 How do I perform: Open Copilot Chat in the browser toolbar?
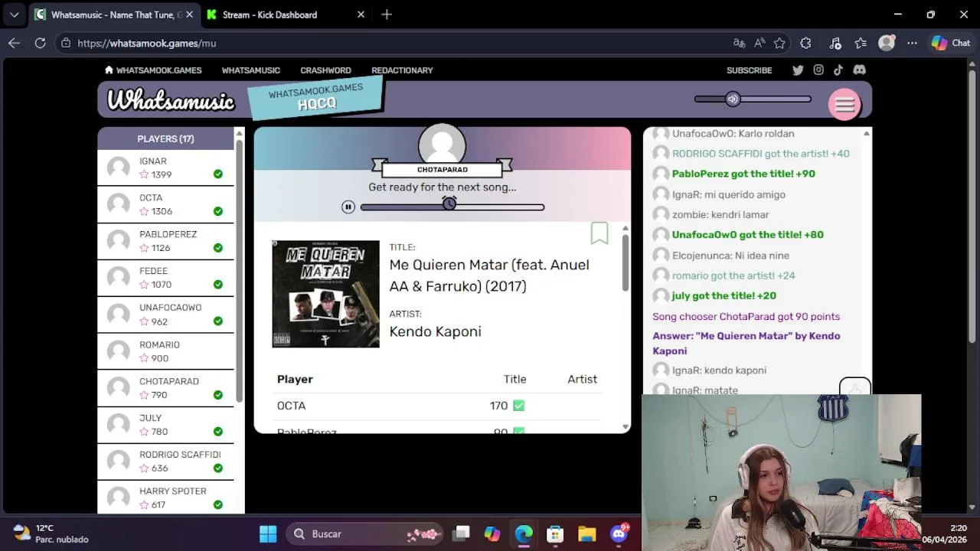click(950, 43)
